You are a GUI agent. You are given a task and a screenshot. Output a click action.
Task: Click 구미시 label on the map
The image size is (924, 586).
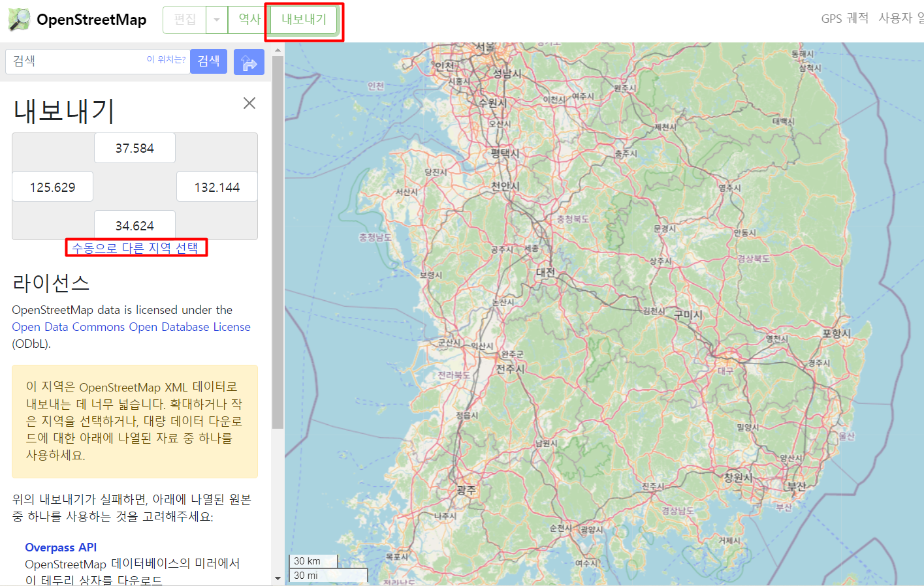[x=688, y=315]
